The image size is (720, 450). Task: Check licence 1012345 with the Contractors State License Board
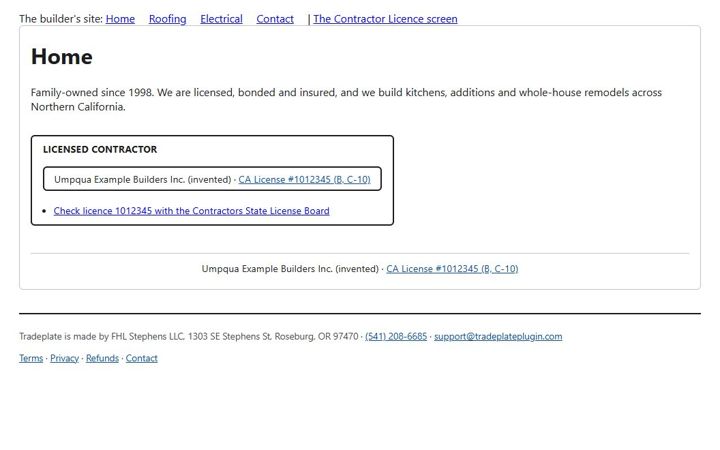tap(191, 211)
